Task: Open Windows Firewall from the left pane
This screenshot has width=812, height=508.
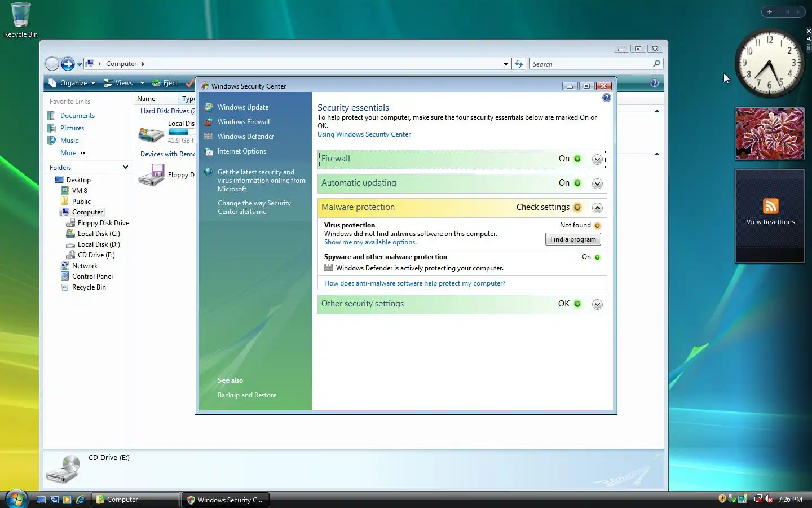Action: tap(244, 122)
